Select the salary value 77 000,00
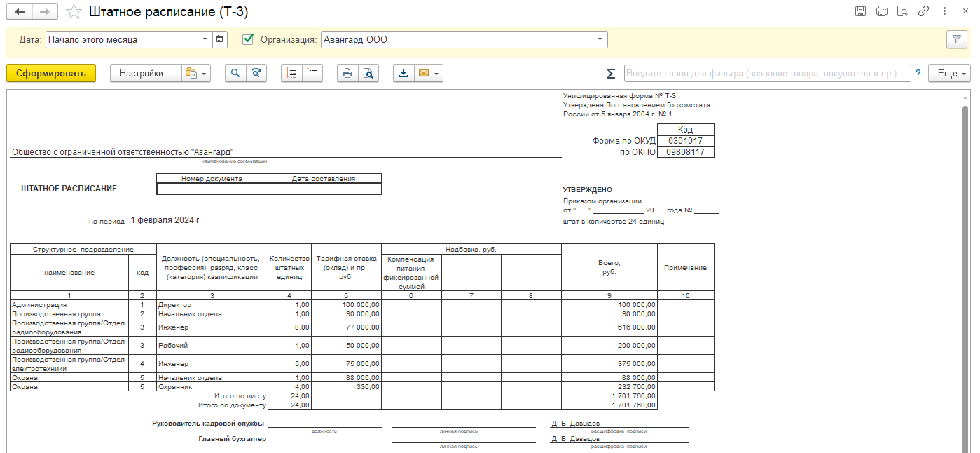 click(347, 327)
